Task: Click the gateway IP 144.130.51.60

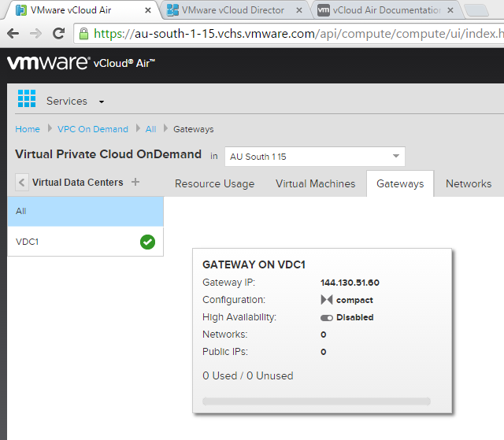Action: click(x=350, y=283)
